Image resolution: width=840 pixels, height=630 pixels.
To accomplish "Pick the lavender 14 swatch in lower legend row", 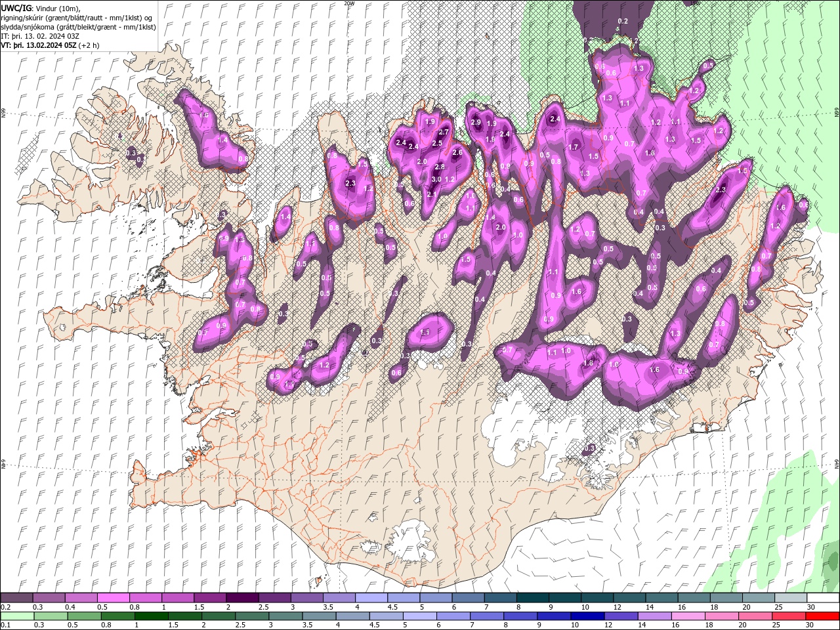I will click(x=654, y=616).
